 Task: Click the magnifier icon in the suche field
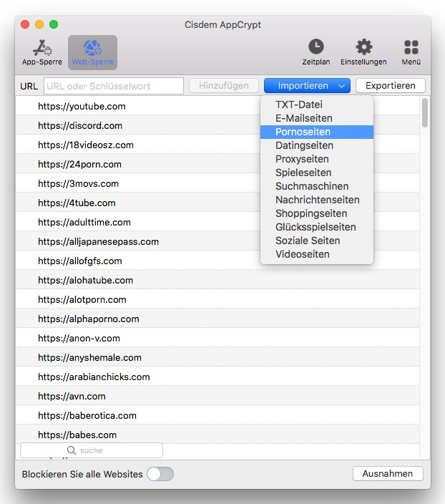72,450
